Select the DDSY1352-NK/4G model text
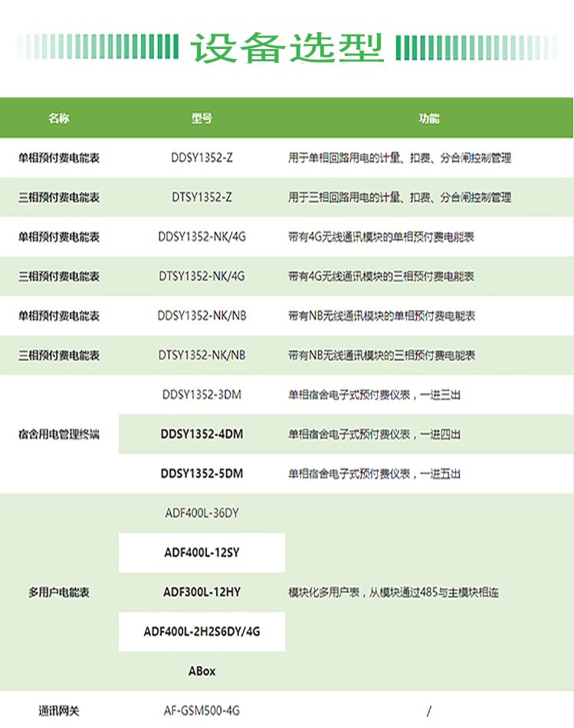The height and width of the screenshot is (728, 574). pyautogui.click(x=202, y=237)
